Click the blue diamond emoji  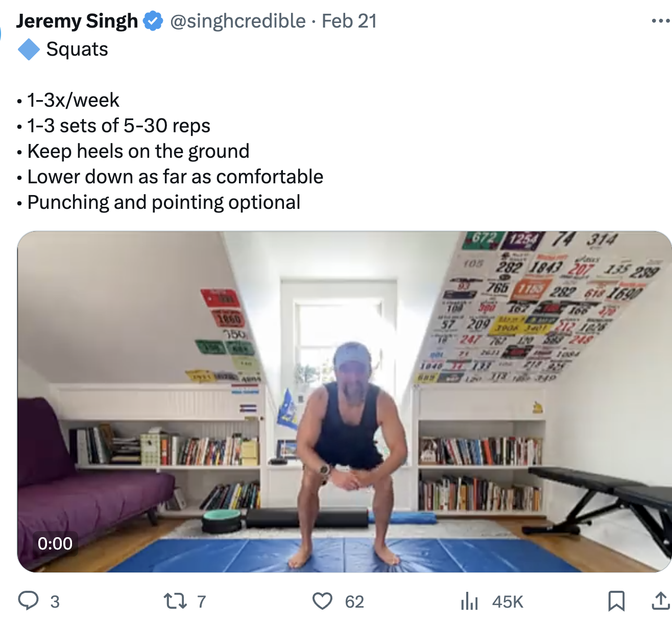tap(29, 50)
